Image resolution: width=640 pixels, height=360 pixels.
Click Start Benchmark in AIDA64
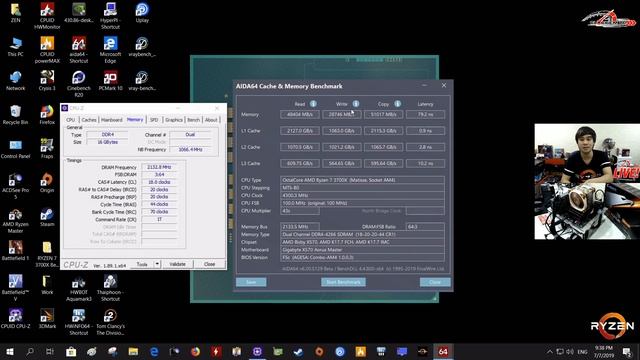point(343,282)
